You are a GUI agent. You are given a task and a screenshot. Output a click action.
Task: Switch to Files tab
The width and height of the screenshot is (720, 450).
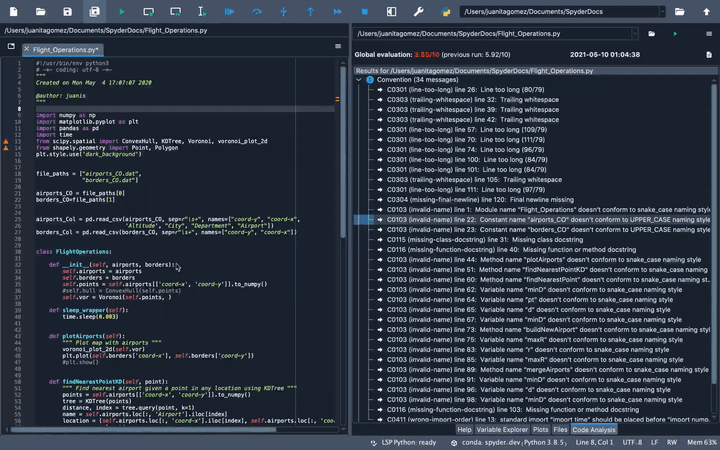(x=560, y=430)
